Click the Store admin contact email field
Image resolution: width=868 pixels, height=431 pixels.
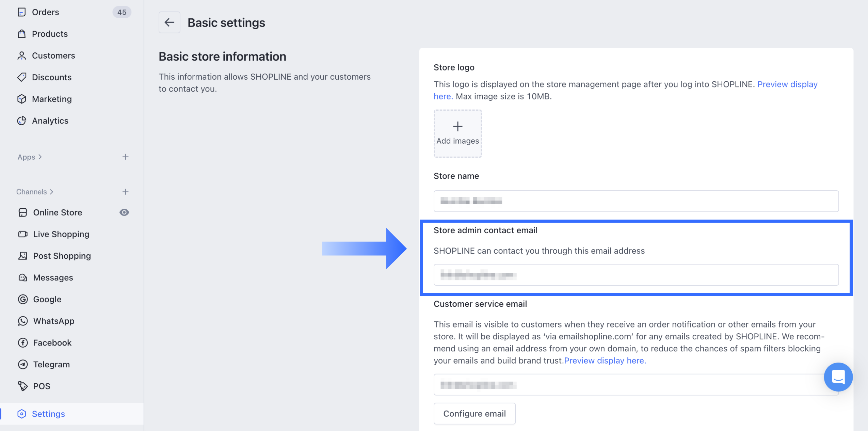pos(636,275)
